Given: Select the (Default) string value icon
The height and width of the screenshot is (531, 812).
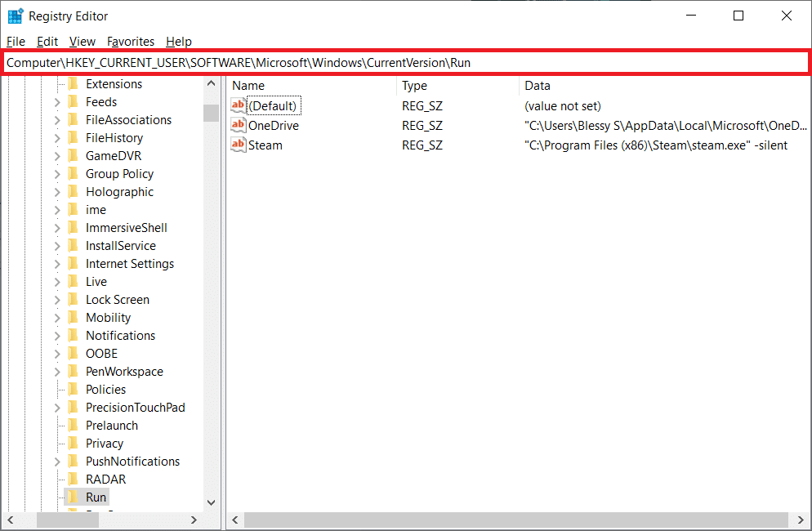Looking at the screenshot, I should [239, 105].
